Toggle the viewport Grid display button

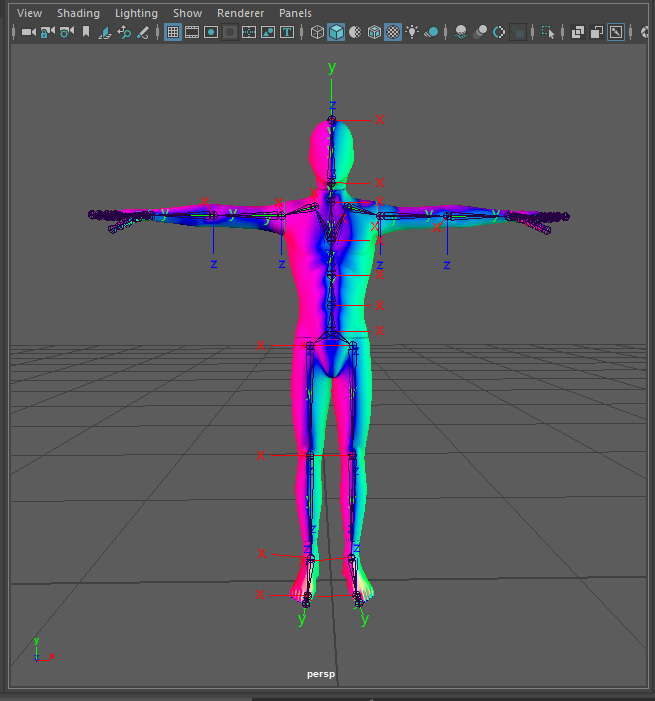tap(173, 32)
